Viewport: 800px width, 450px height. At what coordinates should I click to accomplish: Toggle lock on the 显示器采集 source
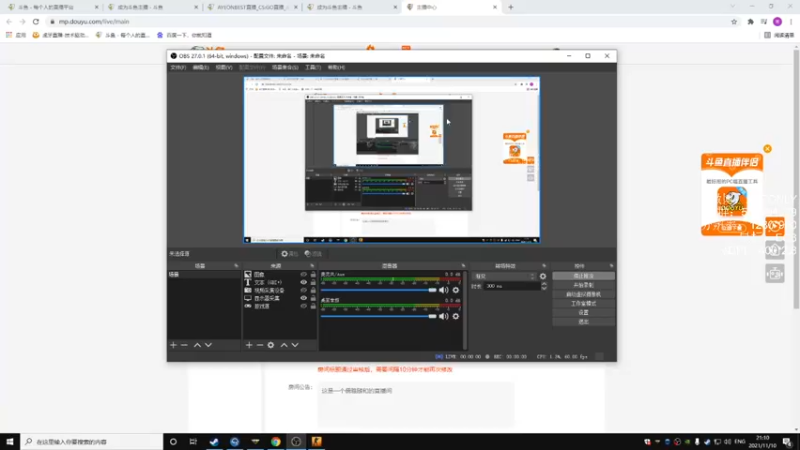pos(313,298)
